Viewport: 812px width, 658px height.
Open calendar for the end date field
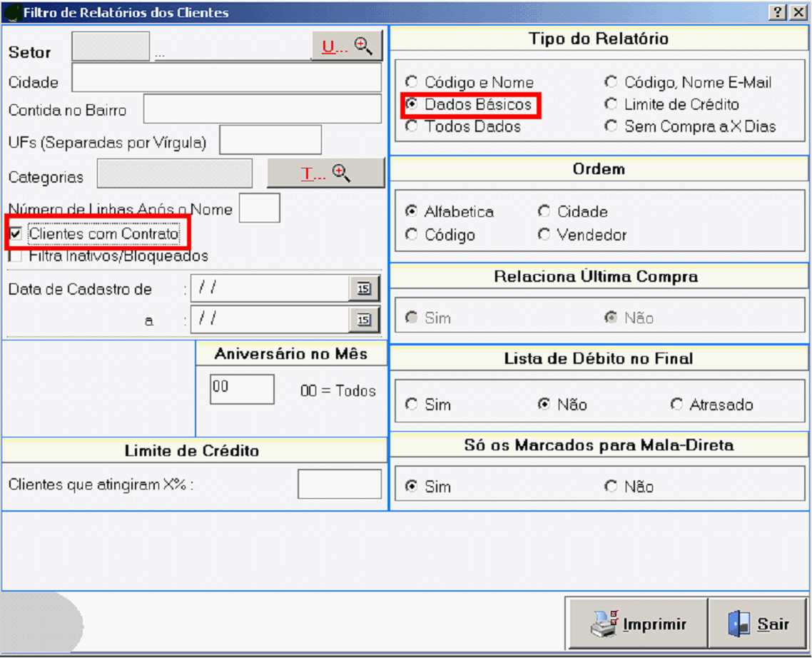(x=364, y=320)
